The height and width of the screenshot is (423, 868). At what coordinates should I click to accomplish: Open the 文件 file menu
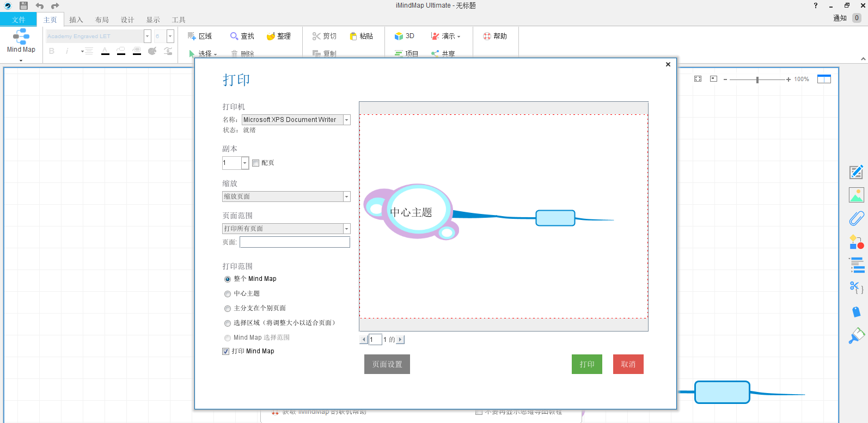[19, 20]
